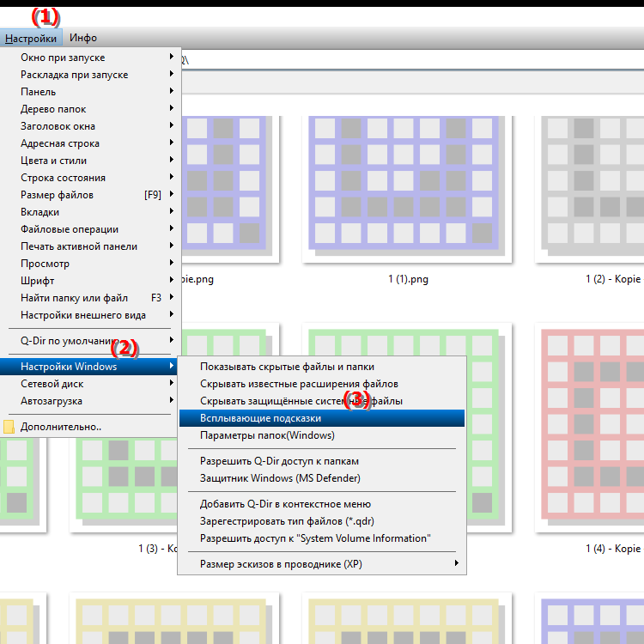Click the arrow next to Шрифт

[x=171, y=280]
